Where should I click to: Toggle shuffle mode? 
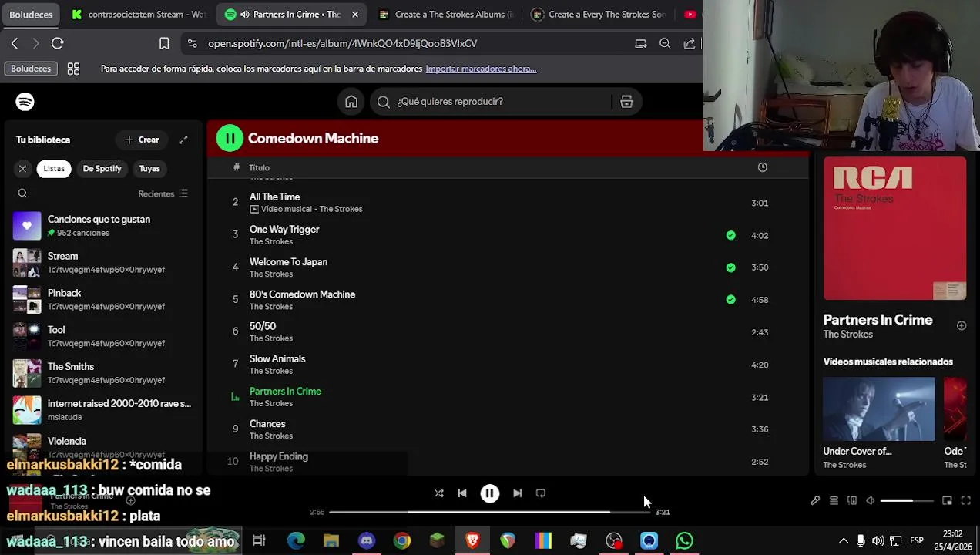(x=438, y=493)
